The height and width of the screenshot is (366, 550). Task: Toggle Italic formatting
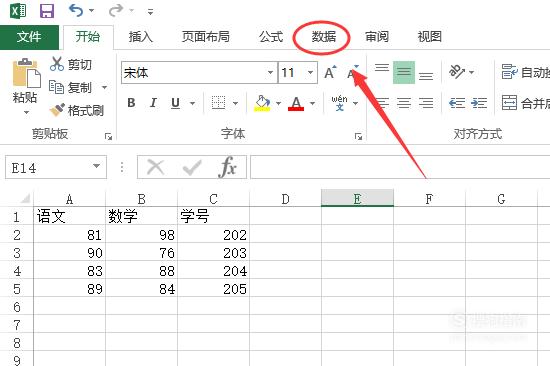tap(153, 103)
